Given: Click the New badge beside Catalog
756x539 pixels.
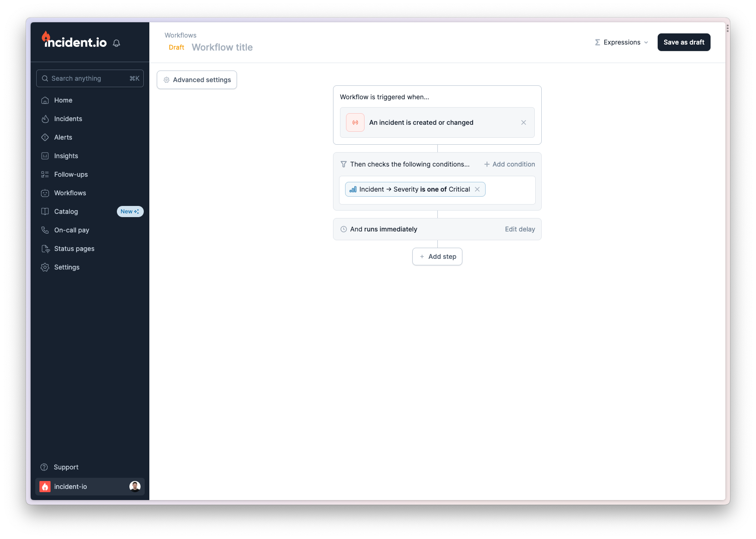Looking at the screenshot, I should point(130,212).
